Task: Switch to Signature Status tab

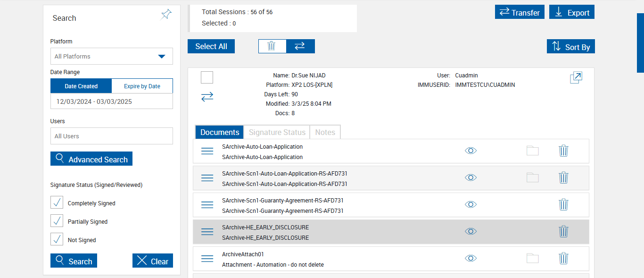Action: (x=277, y=132)
